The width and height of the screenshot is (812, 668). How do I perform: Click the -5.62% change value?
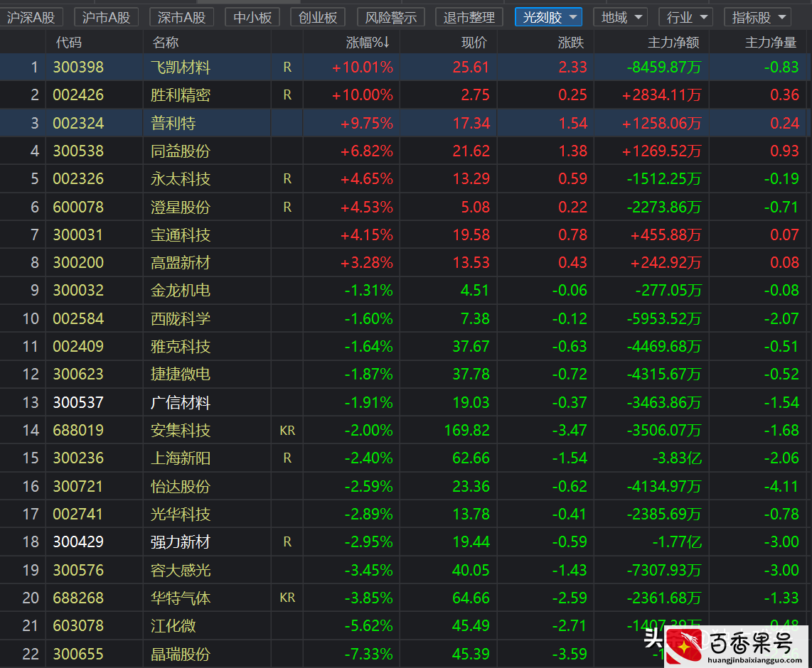pyautogui.click(x=369, y=625)
